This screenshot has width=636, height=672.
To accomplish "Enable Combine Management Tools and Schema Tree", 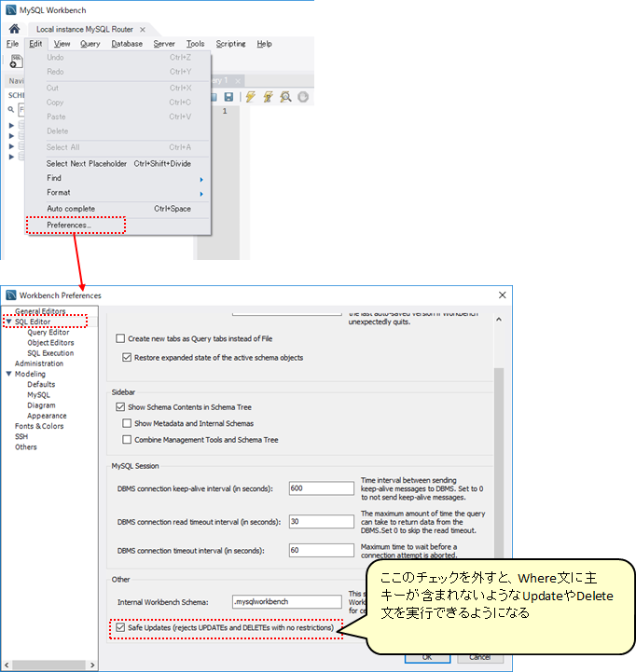I will pyautogui.click(x=127, y=440).
